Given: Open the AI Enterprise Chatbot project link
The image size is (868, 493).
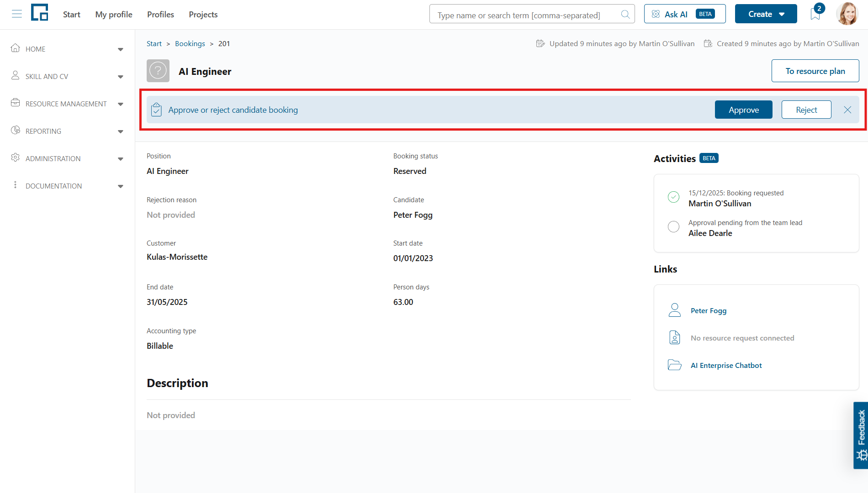Looking at the screenshot, I should [726, 365].
